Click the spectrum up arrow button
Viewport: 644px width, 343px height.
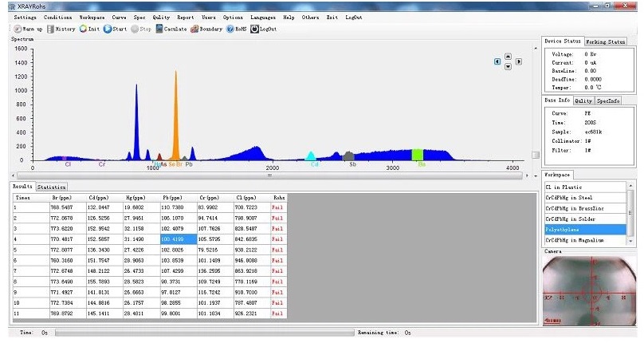click(x=508, y=56)
